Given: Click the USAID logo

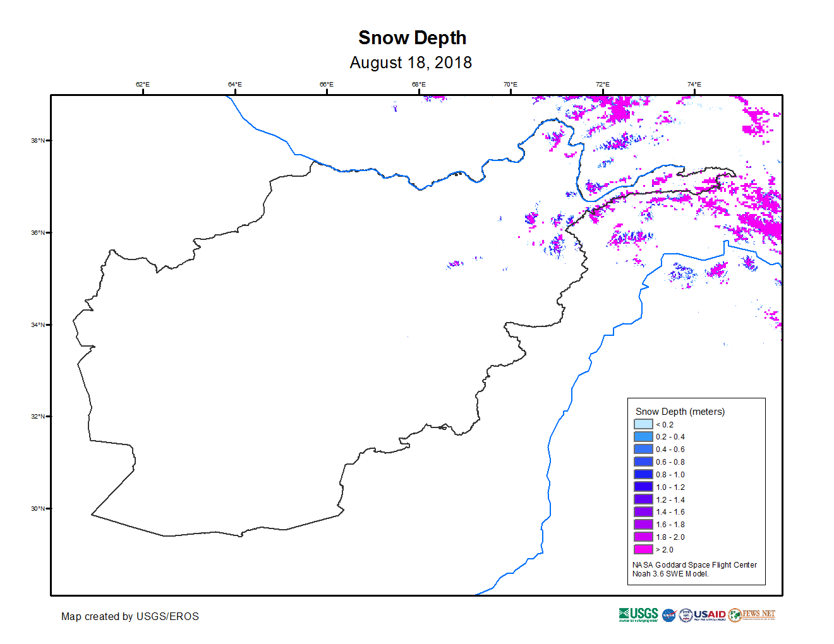Looking at the screenshot, I should (703, 616).
